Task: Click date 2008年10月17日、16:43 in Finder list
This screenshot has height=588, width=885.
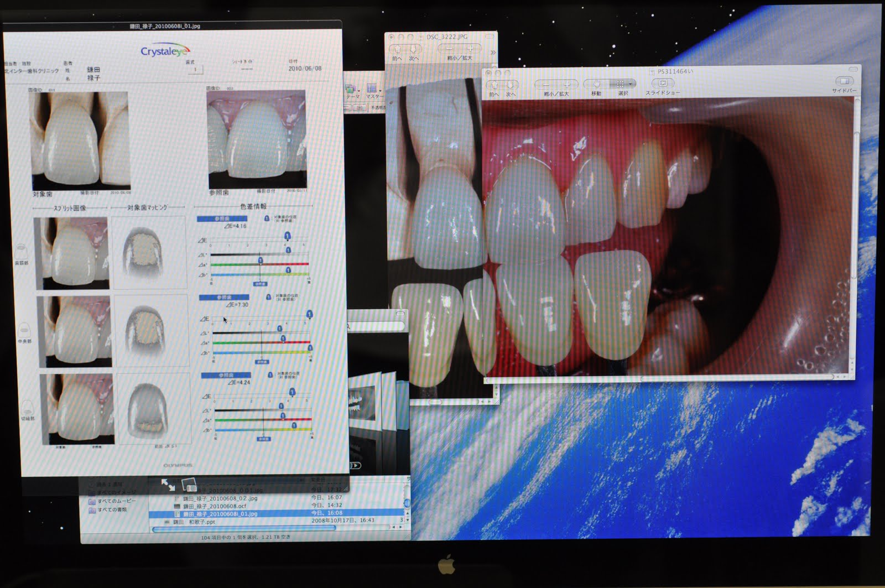Action: point(343,521)
